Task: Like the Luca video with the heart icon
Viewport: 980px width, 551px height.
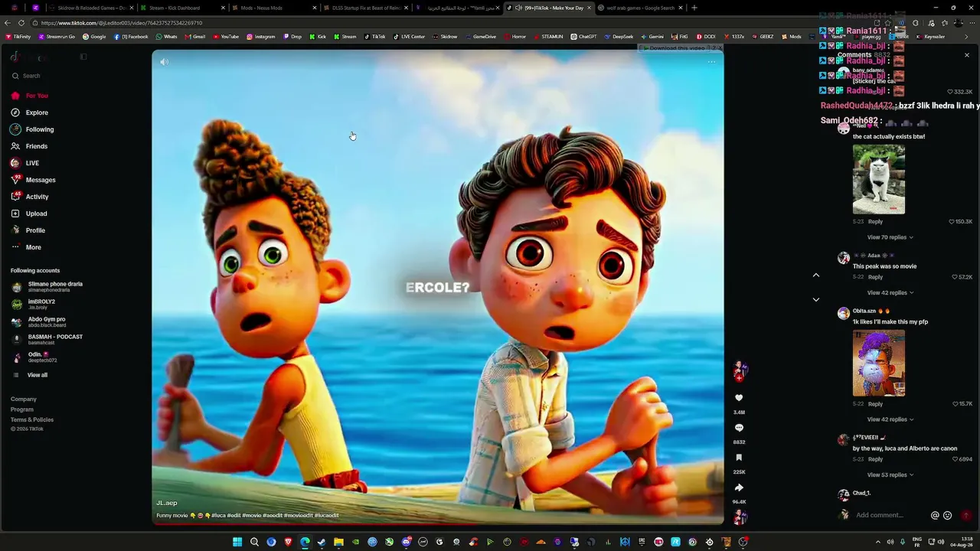Action: [739, 398]
